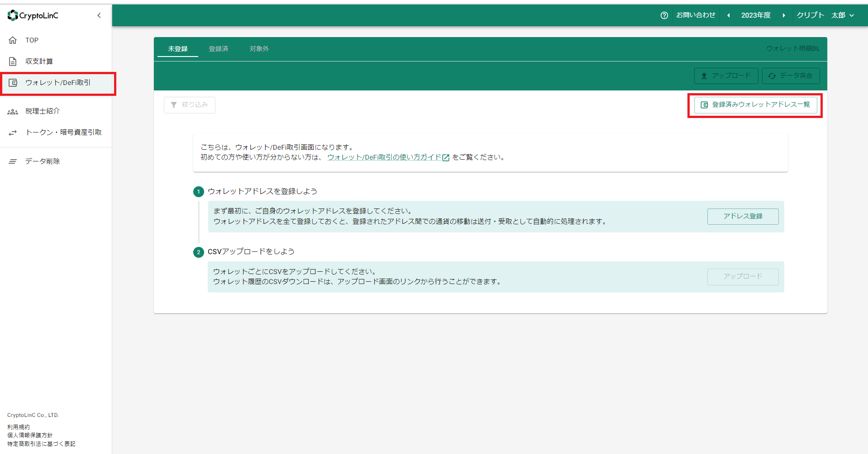Click the アドレス登録 button
The height and width of the screenshot is (454, 868).
(742, 216)
